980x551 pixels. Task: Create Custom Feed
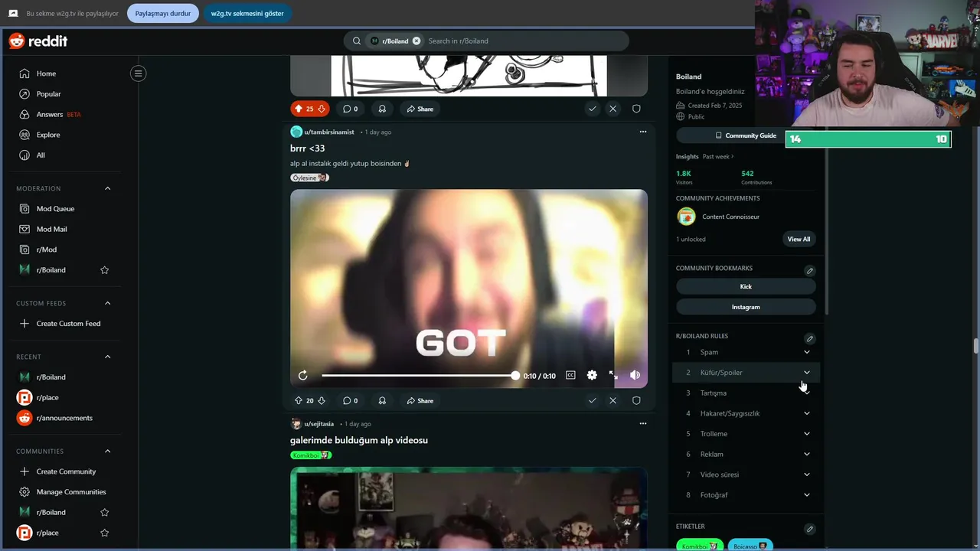tap(68, 324)
